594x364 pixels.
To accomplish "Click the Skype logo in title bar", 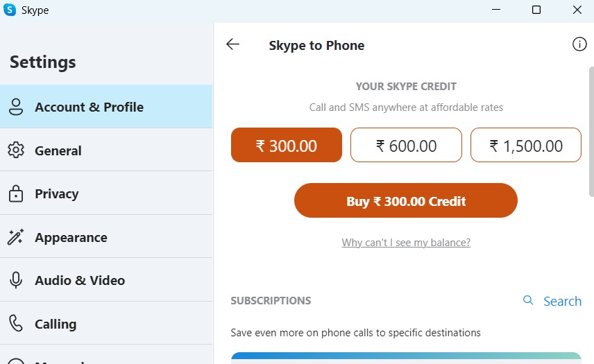I will 10,10.
